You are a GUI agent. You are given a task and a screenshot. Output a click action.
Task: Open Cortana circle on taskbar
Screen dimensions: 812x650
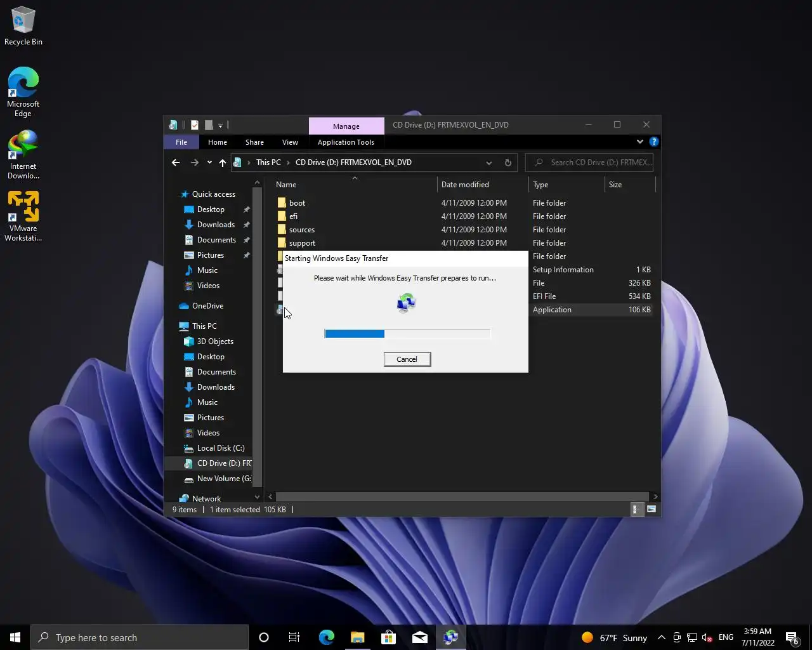(264, 637)
